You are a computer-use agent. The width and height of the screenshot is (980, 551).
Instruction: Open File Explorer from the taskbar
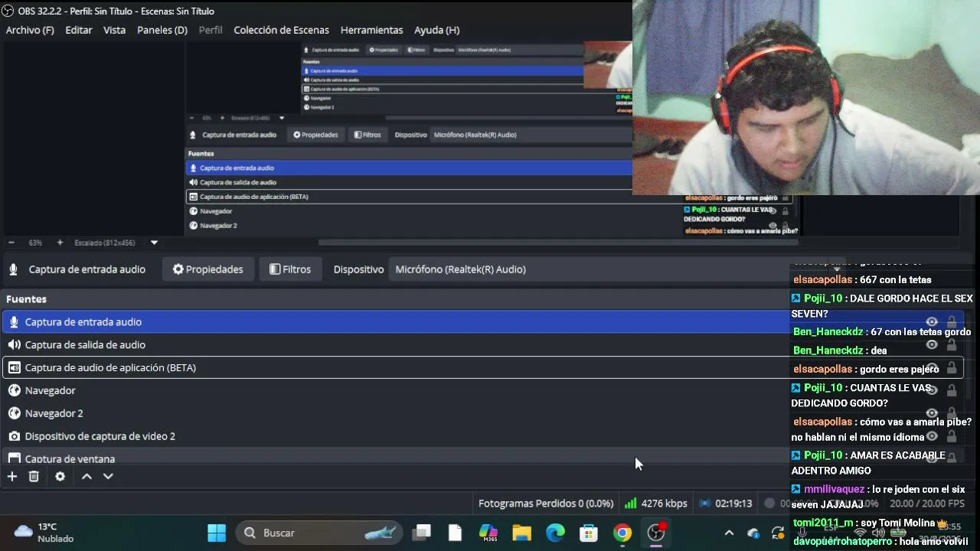click(x=521, y=533)
